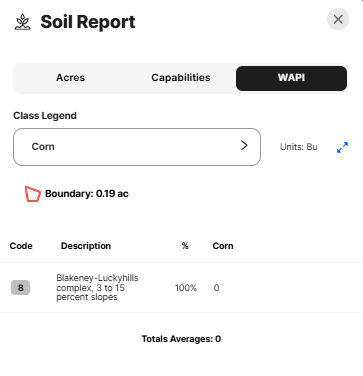Screen dimensions: 363x376
Task: Click the Class Legend label
Action: (x=45, y=116)
